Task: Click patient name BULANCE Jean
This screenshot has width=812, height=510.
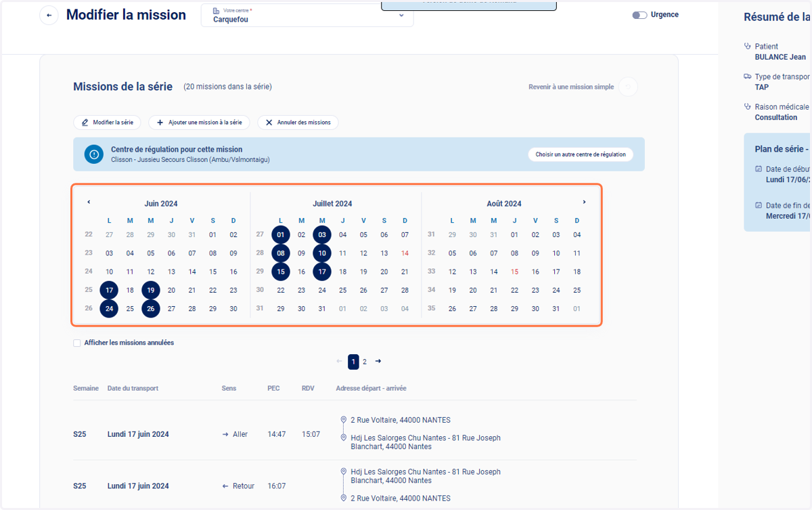Action: 780,58
